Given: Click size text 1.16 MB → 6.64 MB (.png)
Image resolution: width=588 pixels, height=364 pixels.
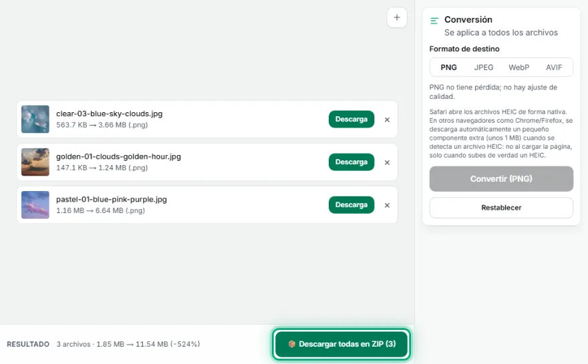Looking at the screenshot, I should 100,210.
